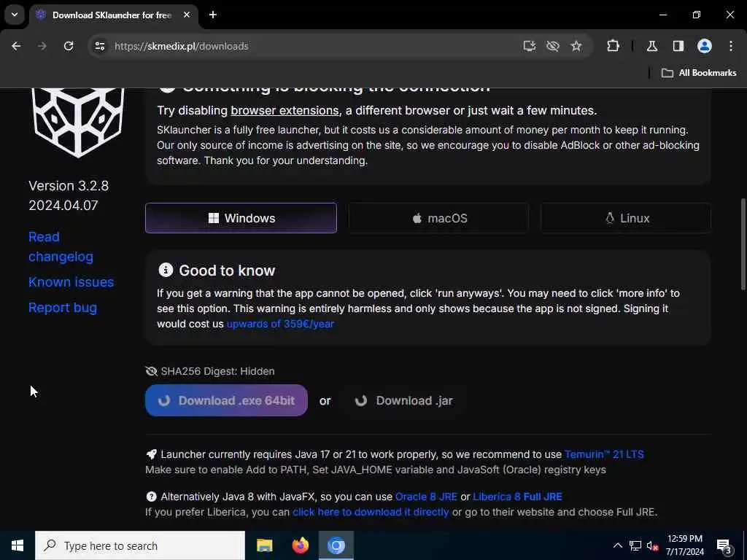Close the Download SKlauncher tab

point(187,15)
